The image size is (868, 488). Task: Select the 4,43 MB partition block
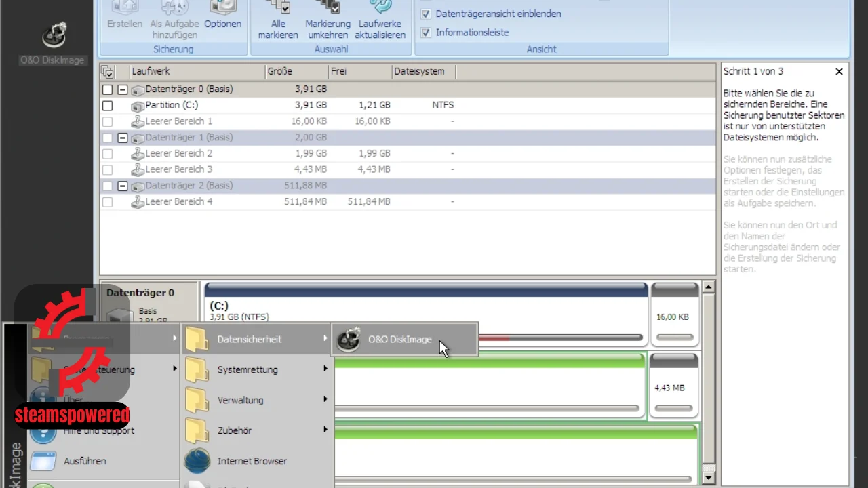pyautogui.click(x=674, y=385)
